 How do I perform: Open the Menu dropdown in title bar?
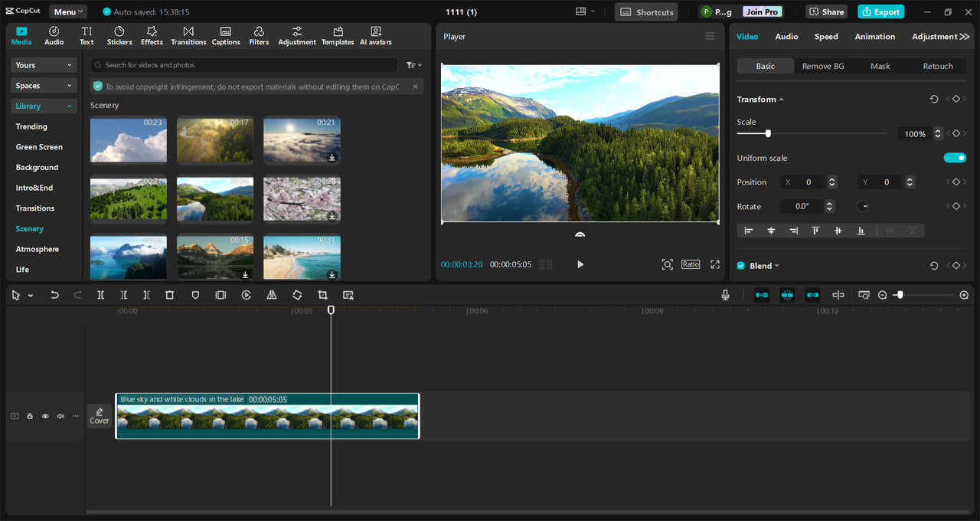pyautogui.click(x=68, y=11)
